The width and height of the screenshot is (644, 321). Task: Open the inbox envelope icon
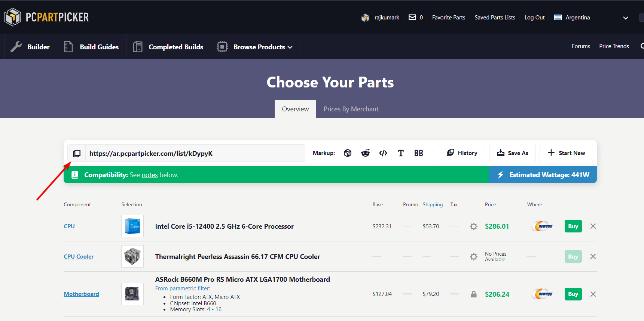click(412, 17)
